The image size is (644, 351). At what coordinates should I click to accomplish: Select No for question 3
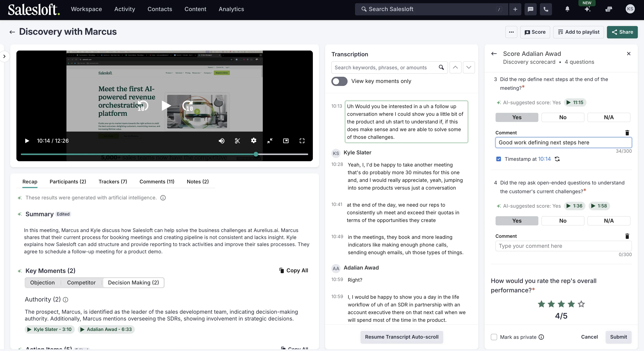[562, 117]
